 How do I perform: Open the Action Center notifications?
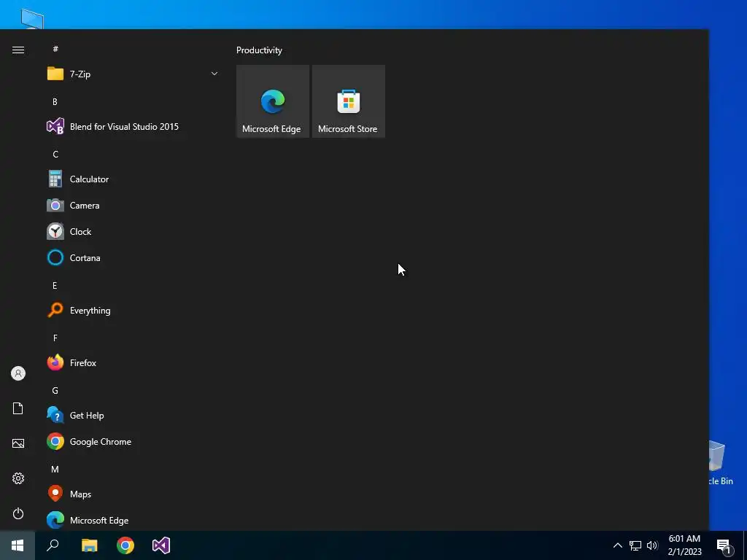click(x=724, y=546)
